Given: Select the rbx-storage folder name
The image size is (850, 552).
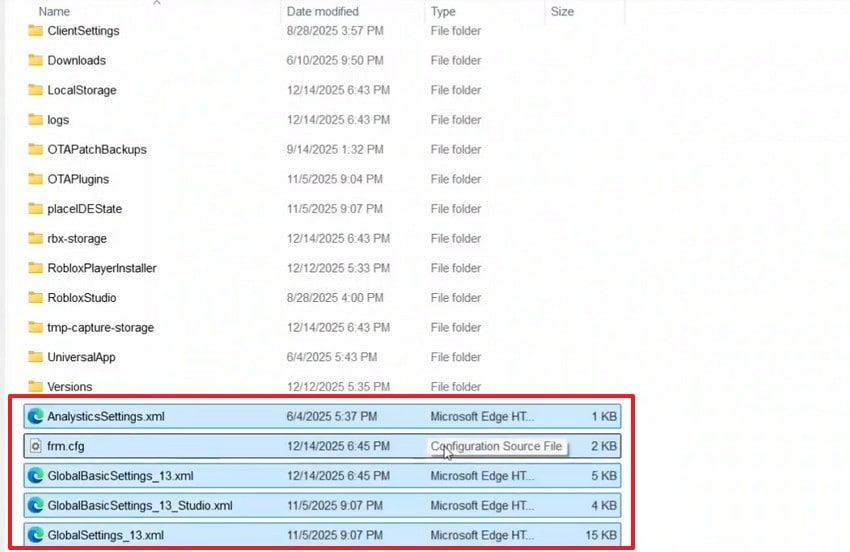Looking at the screenshot, I should coord(77,239).
